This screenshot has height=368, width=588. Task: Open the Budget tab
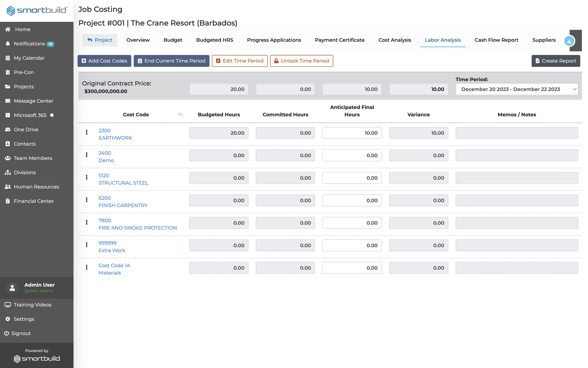pos(173,40)
